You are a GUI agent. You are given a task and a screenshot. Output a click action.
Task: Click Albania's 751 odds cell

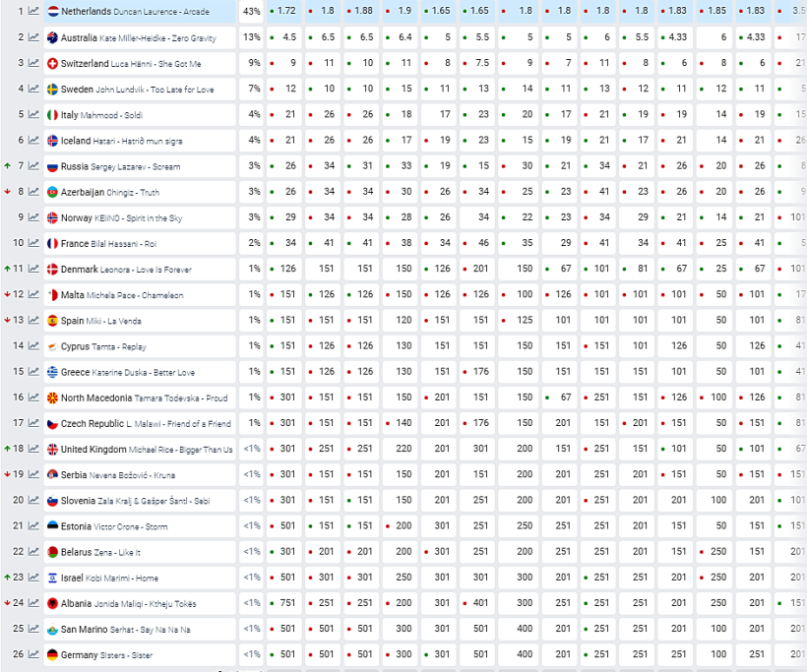[x=289, y=603]
